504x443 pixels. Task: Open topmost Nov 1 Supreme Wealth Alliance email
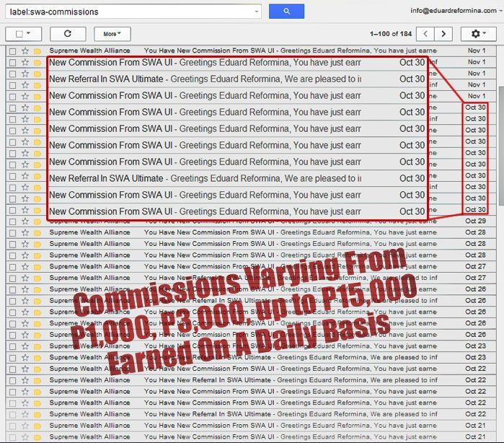pos(251,51)
